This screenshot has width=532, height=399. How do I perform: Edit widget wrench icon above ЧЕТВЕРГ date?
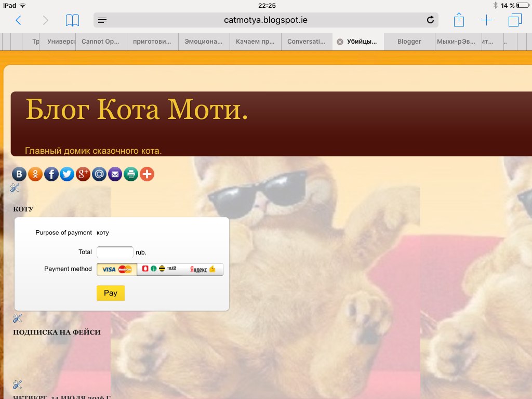pos(17,384)
